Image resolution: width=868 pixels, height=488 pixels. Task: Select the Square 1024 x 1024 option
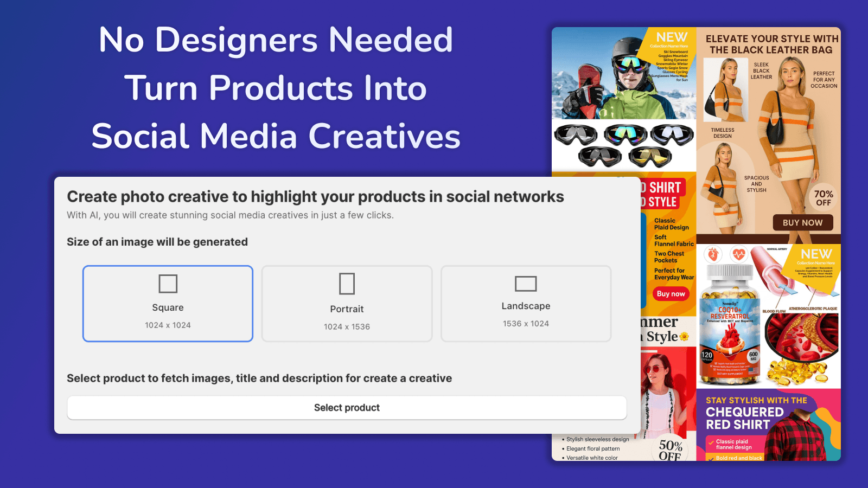pyautogui.click(x=168, y=304)
